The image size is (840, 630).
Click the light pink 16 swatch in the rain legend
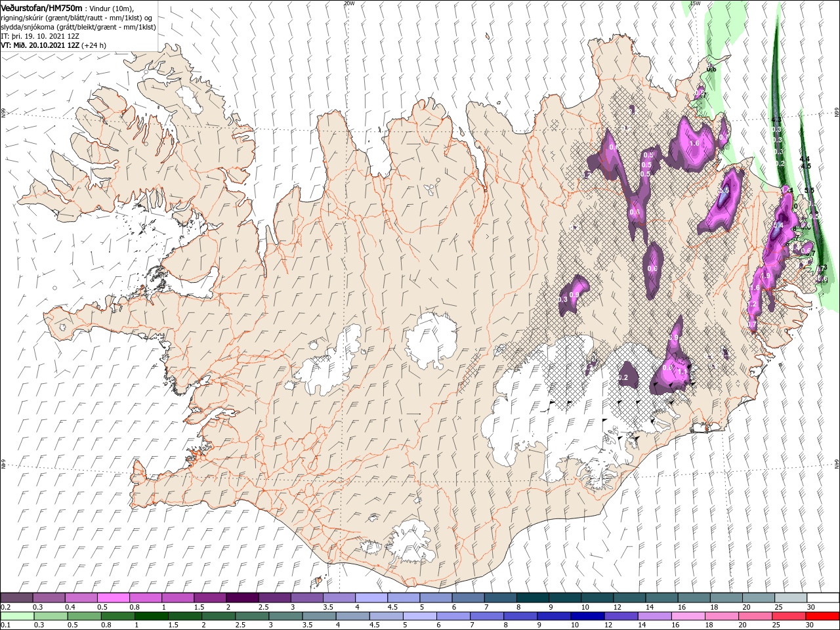tap(688, 616)
